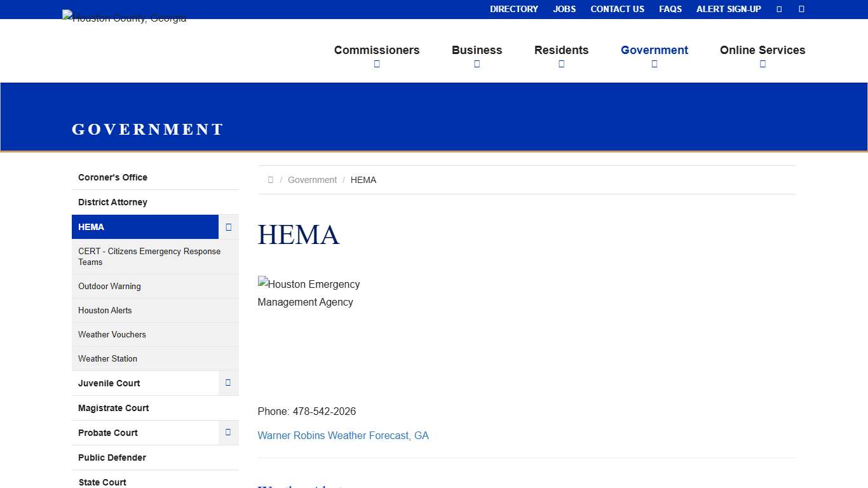This screenshot has height=488, width=868.
Task: Select CERT - Citizens Emergency Response Teams
Action: click(149, 257)
